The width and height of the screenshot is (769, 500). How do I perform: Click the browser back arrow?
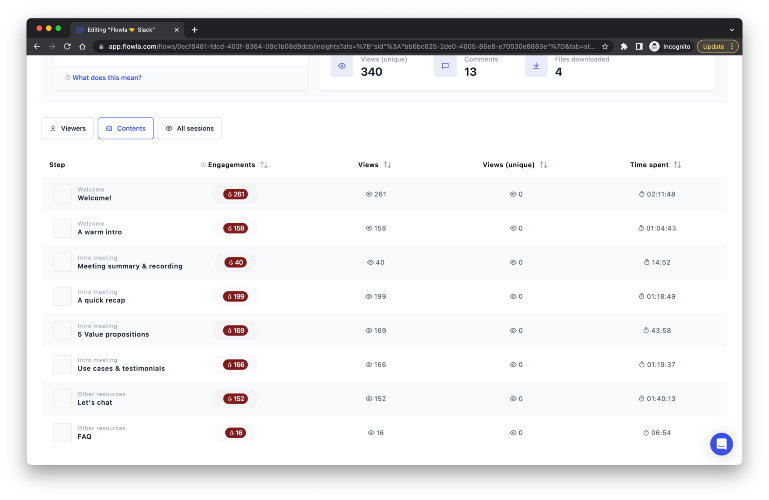pyautogui.click(x=37, y=47)
